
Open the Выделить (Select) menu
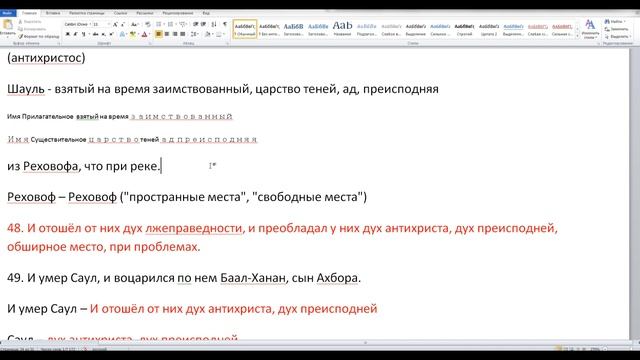[618, 36]
